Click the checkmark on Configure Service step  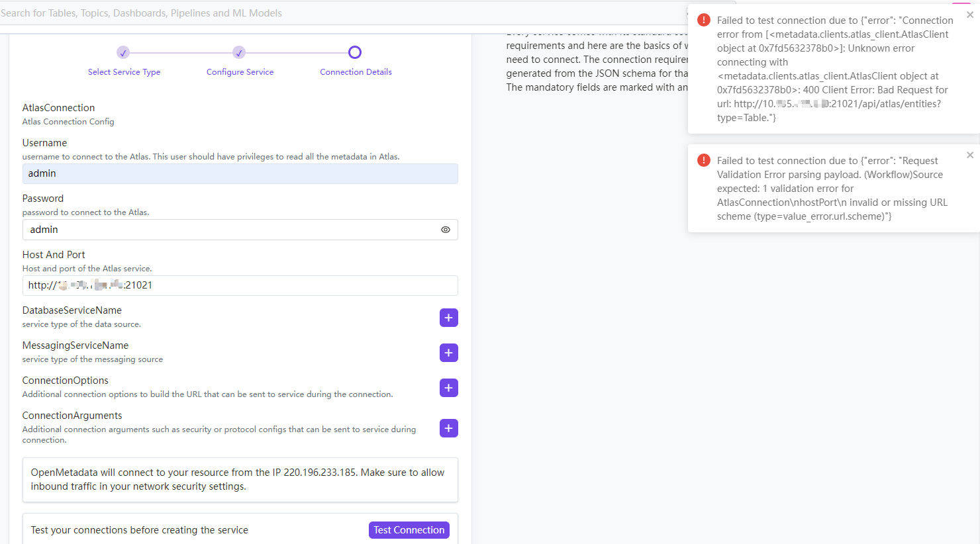(x=239, y=52)
